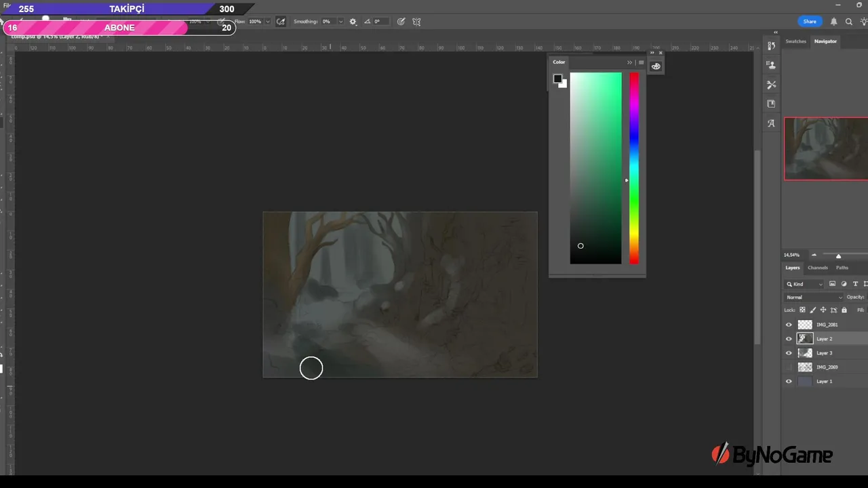Hide Layer 2 visibility eye
This screenshot has width=868, height=488.
pyautogui.click(x=789, y=339)
